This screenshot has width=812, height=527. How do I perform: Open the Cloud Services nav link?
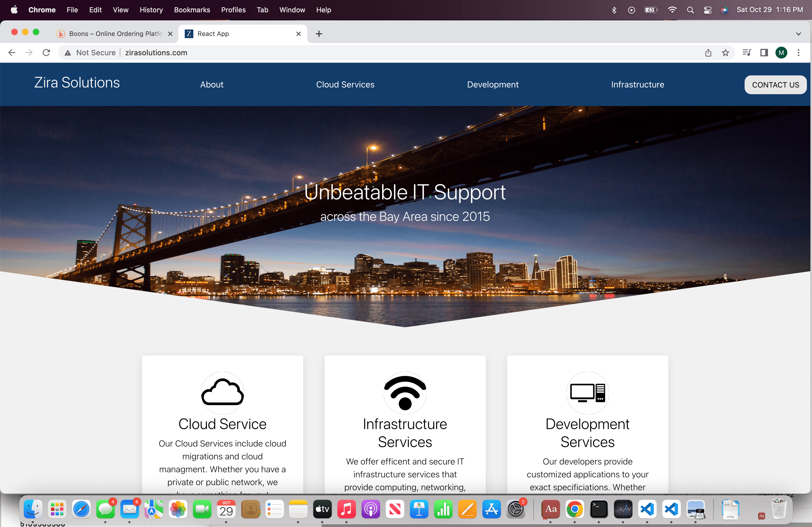click(345, 85)
